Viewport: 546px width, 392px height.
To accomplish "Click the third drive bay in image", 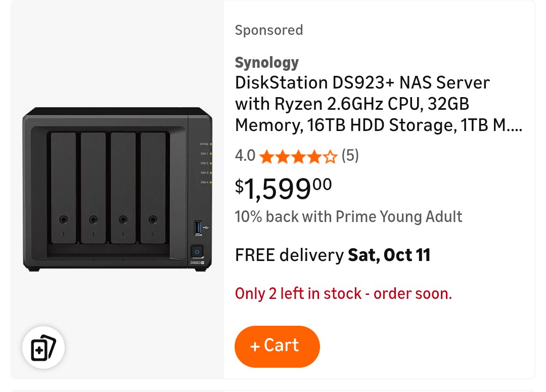I will pos(123,187).
